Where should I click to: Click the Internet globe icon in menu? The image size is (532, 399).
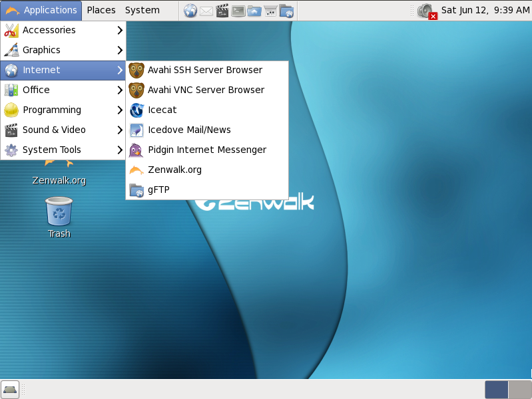pyautogui.click(x=11, y=70)
